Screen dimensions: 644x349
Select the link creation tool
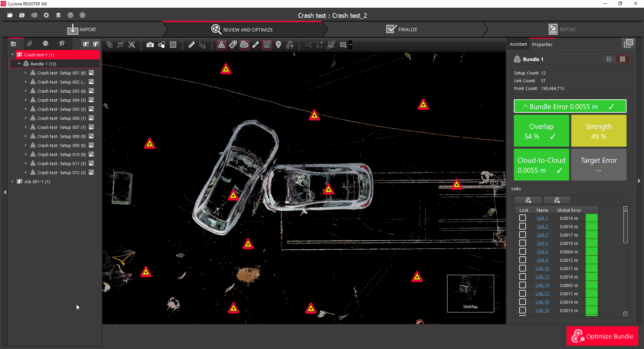pos(256,45)
